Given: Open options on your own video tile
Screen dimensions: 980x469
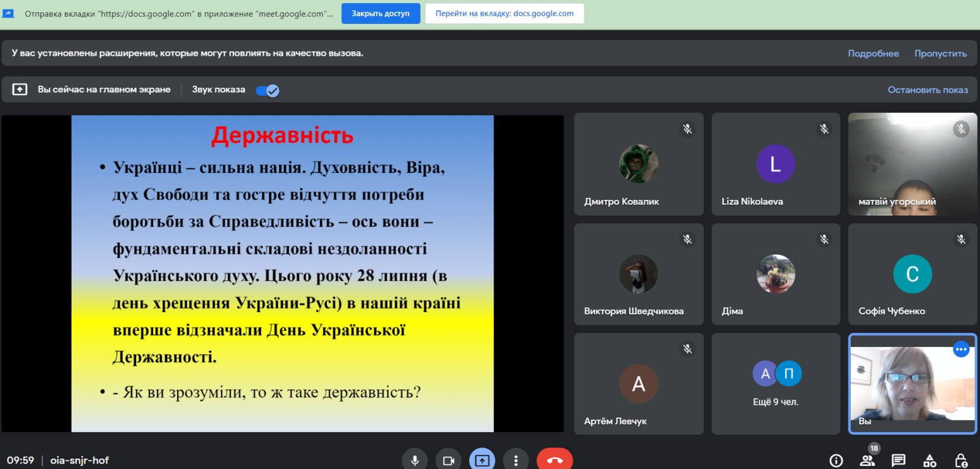Looking at the screenshot, I should coord(961,349).
